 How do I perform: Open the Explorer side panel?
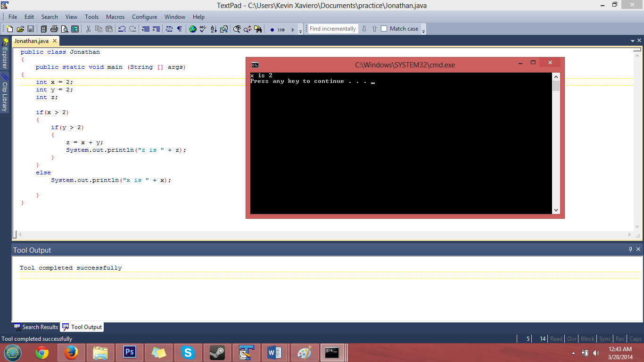click(x=5, y=55)
